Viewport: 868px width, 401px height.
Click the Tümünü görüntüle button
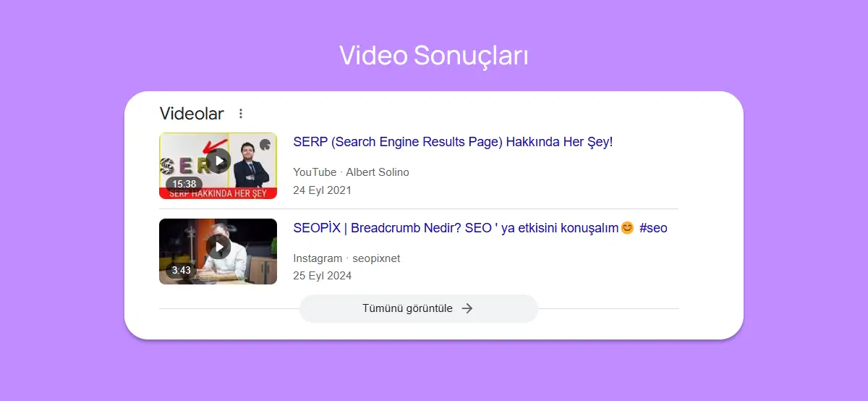coord(419,308)
